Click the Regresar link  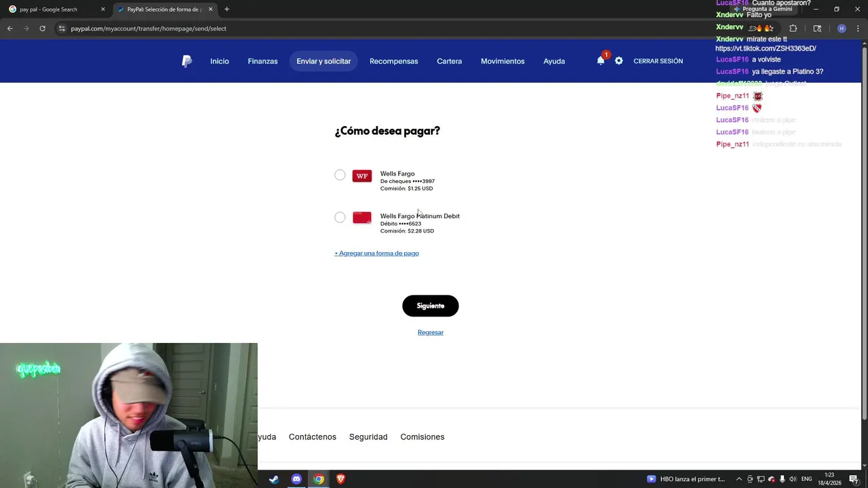coord(431,332)
